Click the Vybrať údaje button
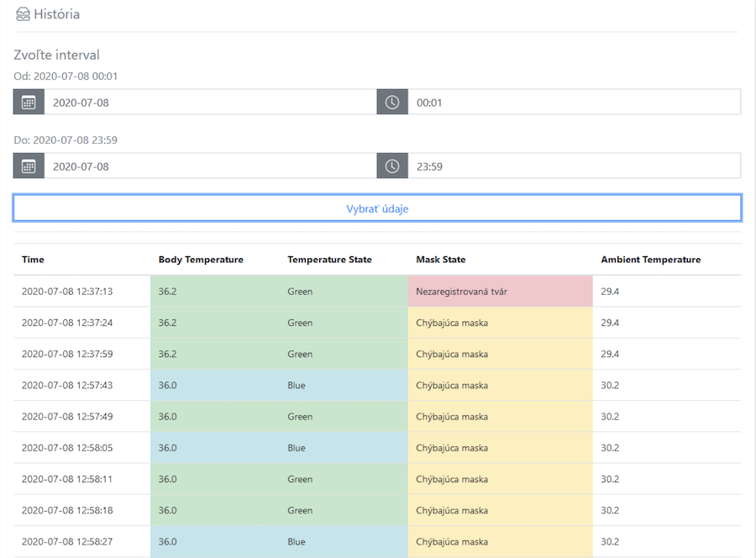This screenshot has width=756, height=558. click(377, 208)
